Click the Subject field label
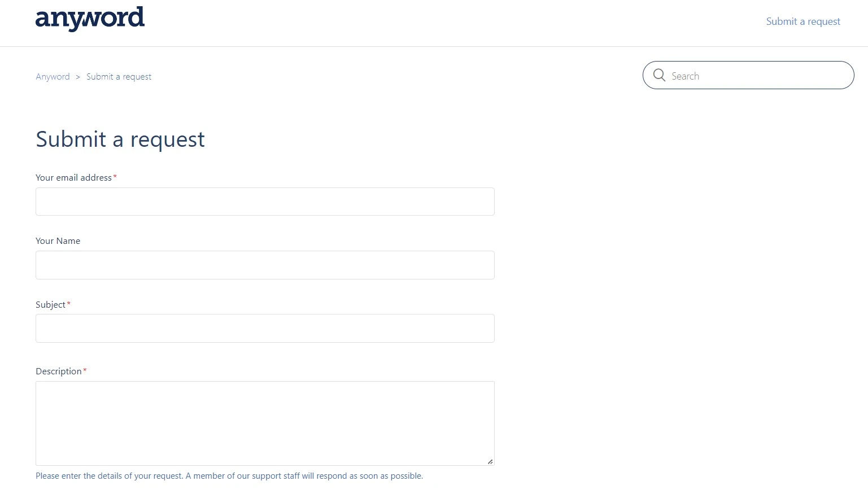 (50, 305)
